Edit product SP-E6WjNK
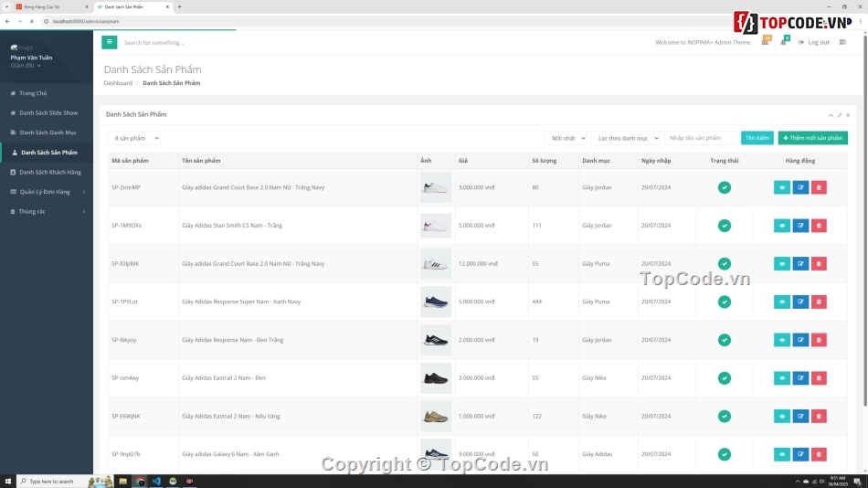Screen dimensions: 868x488 click(x=800, y=416)
